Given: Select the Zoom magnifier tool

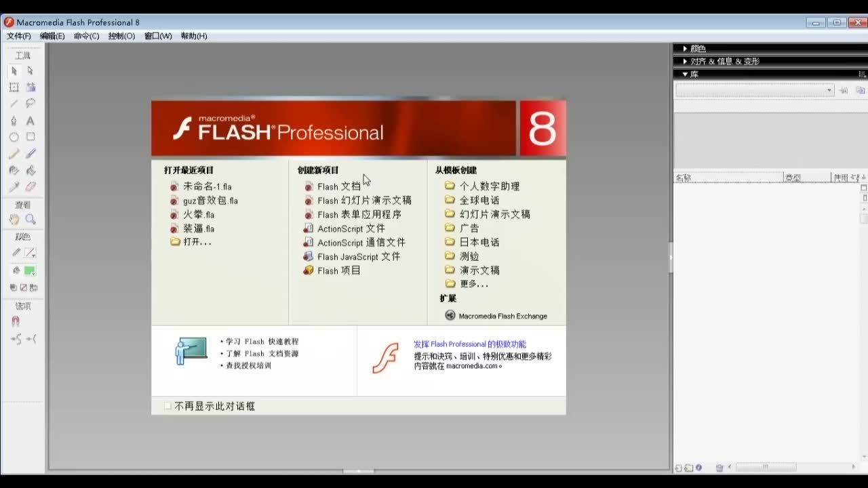Looking at the screenshot, I should (x=31, y=220).
